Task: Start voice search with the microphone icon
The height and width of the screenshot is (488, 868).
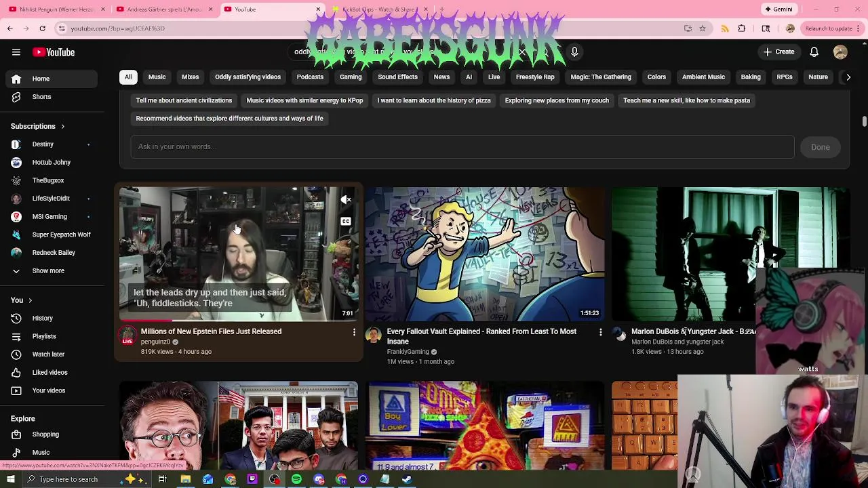Action: [574, 52]
